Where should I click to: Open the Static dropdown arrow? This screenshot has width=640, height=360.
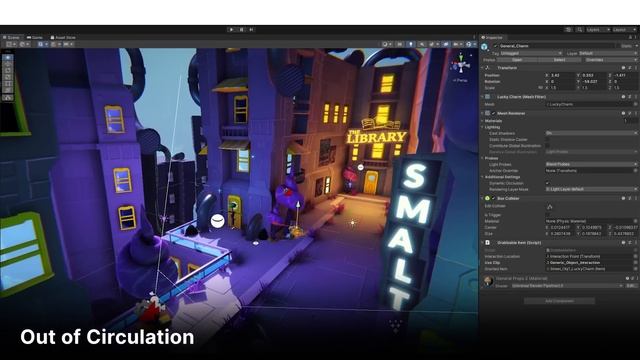pyautogui.click(x=636, y=46)
